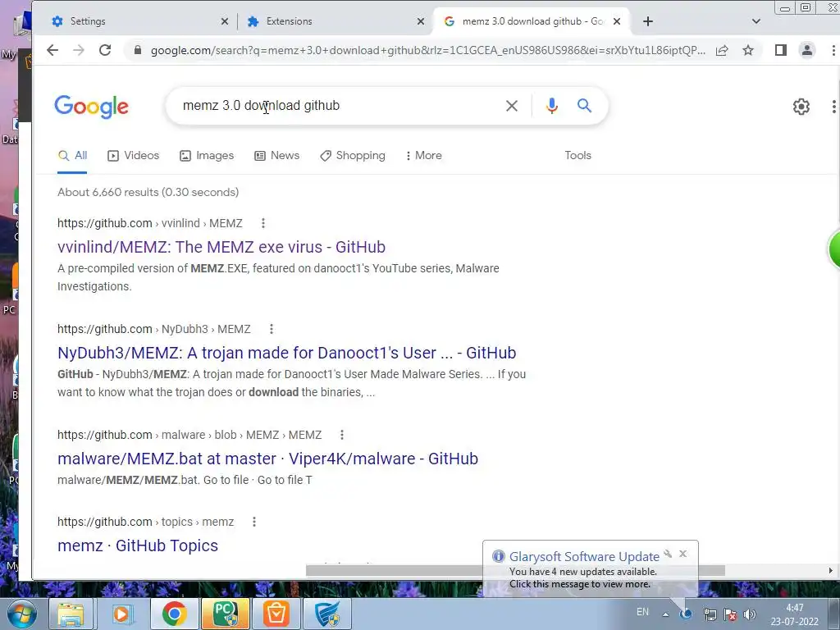Open the network tray icon
Screen dimensions: 840x630
710,614
